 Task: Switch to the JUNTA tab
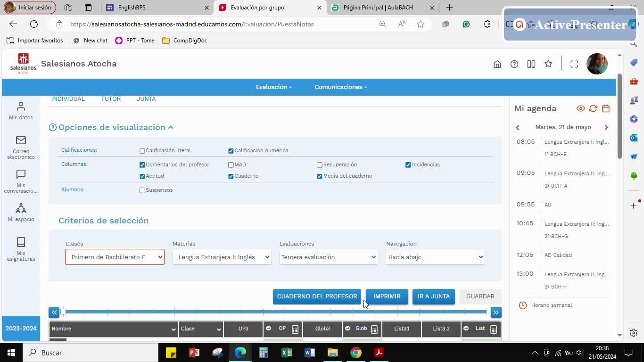coord(146,99)
